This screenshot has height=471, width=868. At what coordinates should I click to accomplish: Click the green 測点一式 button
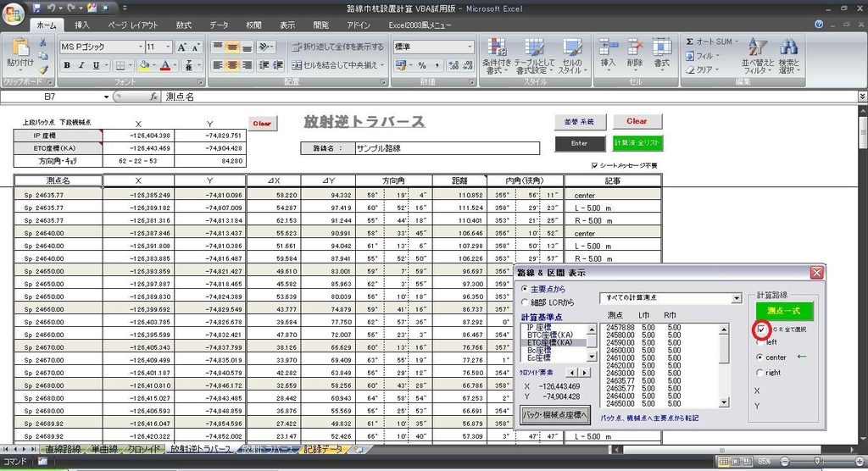point(784,311)
